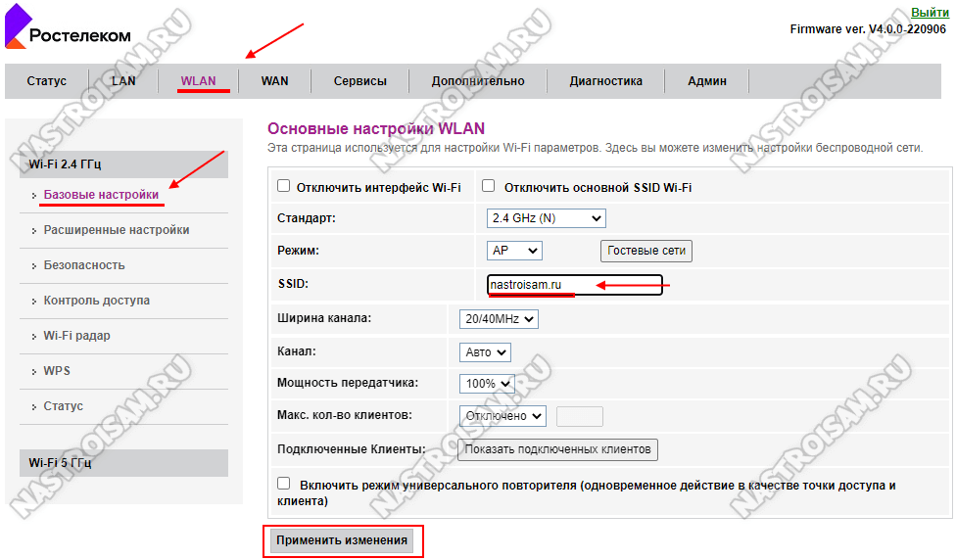Open Контроль доступа sidebar item
This screenshot has height=560, width=956.
(96, 301)
